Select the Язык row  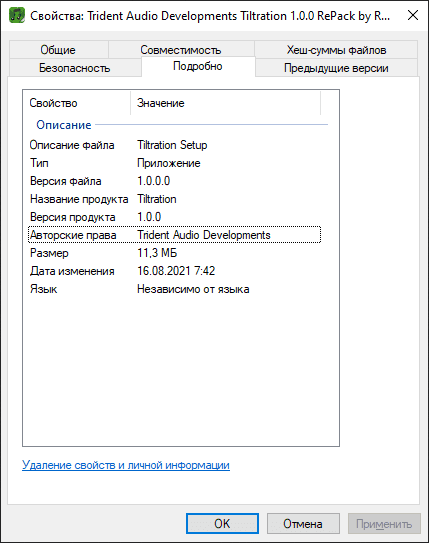coord(175,289)
